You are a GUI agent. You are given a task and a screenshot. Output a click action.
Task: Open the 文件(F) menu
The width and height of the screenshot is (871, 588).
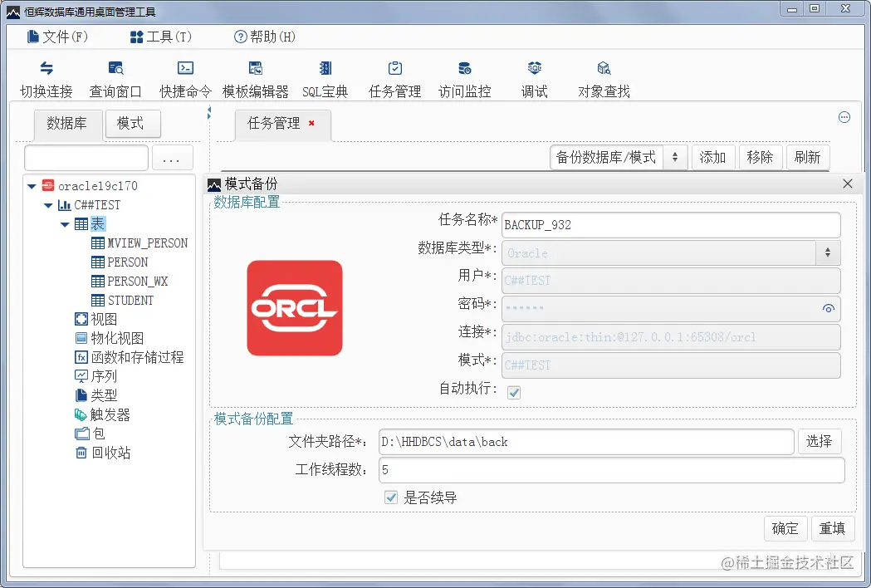(x=57, y=37)
